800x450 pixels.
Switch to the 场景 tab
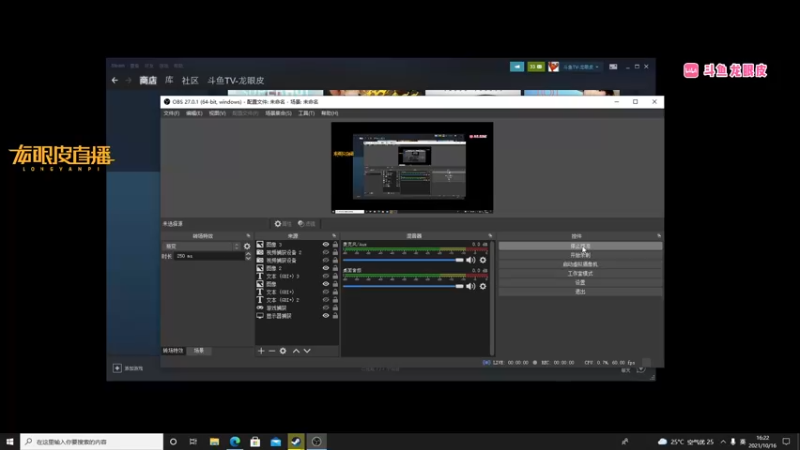click(x=199, y=351)
